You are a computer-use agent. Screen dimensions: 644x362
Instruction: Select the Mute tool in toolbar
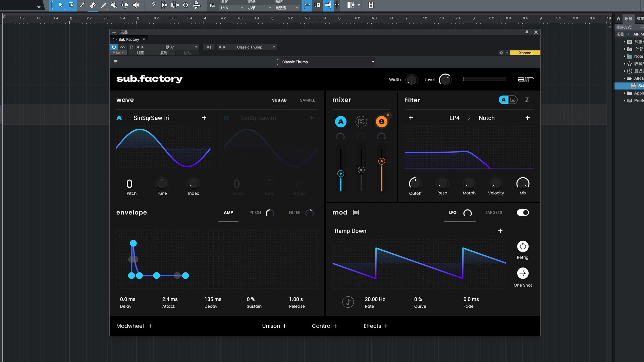114,5
